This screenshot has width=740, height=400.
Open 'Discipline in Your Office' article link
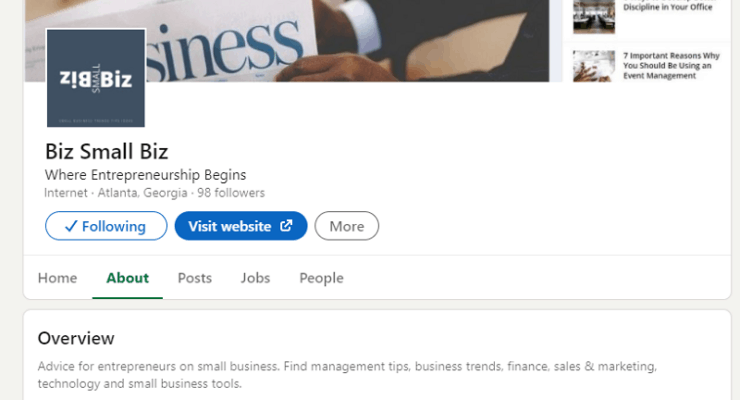point(667,6)
